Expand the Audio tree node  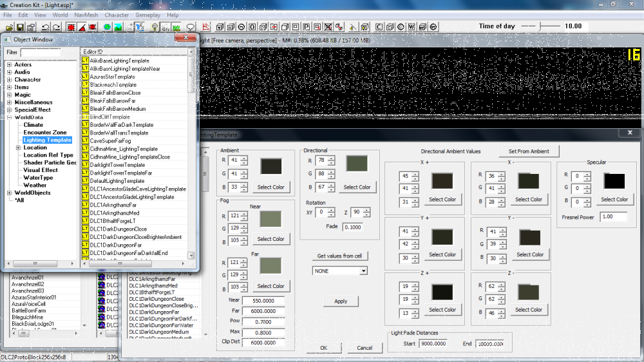(10, 72)
